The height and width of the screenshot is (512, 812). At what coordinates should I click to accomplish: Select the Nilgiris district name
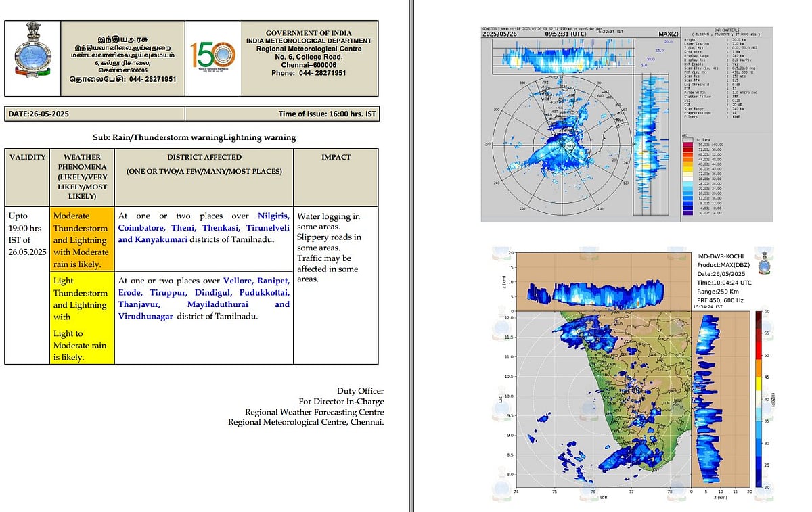coord(273,216)
